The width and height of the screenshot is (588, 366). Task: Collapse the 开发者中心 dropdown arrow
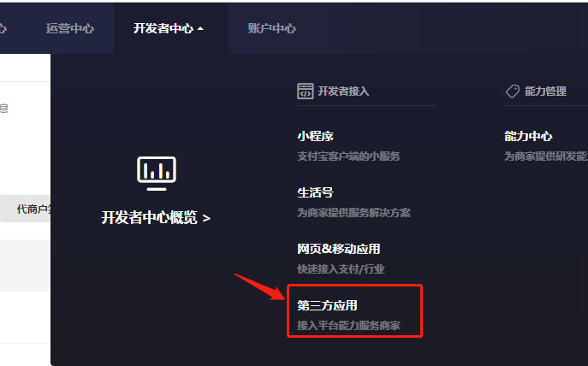(200, 28)
